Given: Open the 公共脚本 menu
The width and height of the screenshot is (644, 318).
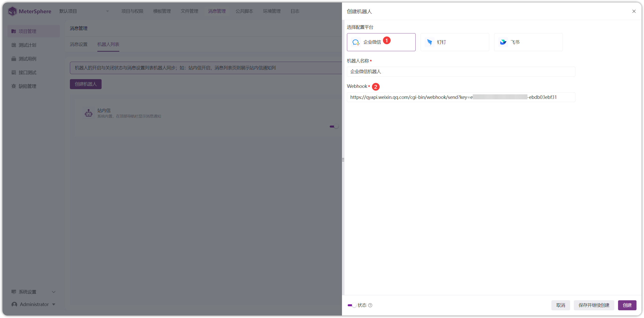Looking at the screenshot, I should point(244,11).
